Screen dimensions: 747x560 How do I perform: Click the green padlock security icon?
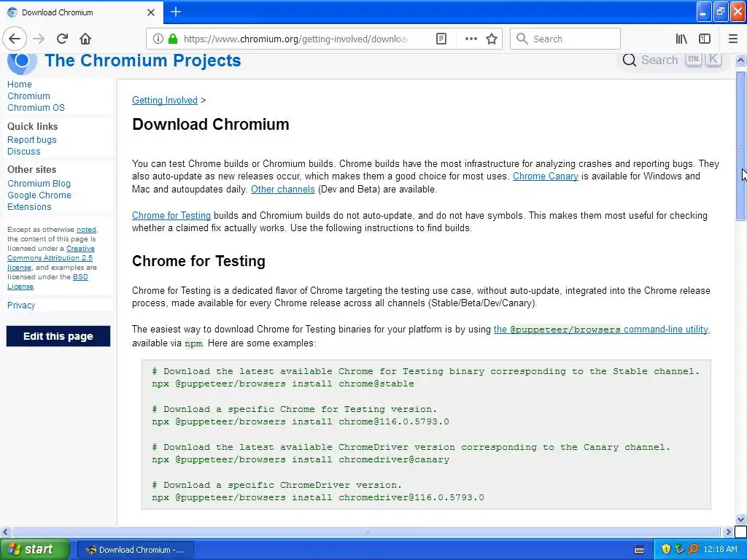(173, 39)
